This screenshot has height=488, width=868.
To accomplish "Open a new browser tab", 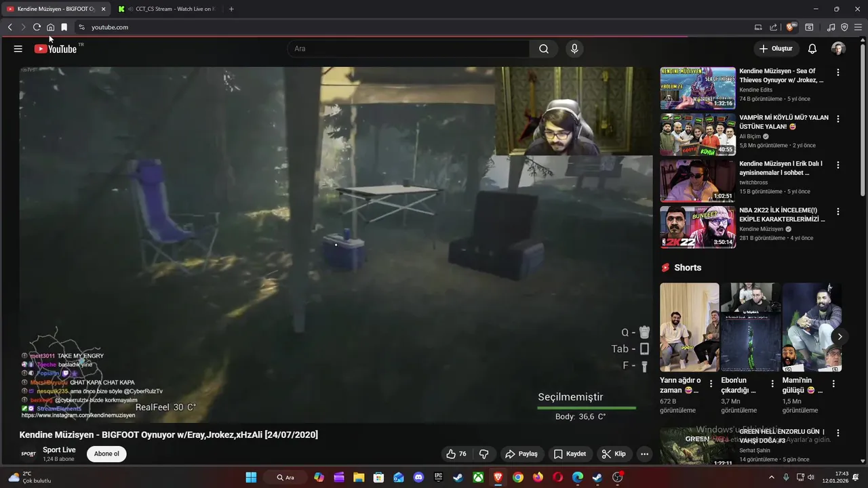I will click(231, 9).
